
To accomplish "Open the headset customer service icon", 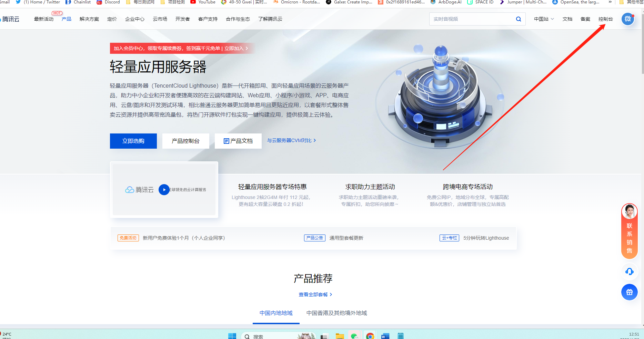I will click(x=630, y=271).
